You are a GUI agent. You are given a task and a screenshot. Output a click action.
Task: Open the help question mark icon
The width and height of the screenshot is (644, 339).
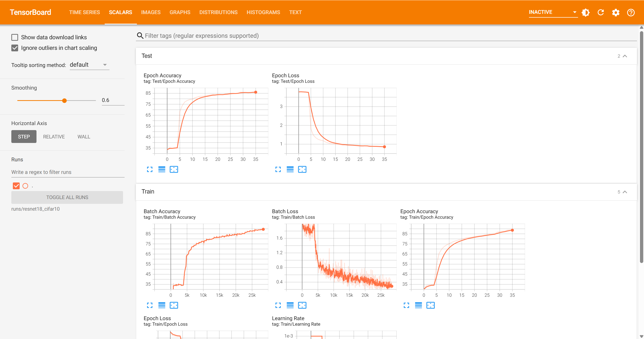[x=631, y=12]
